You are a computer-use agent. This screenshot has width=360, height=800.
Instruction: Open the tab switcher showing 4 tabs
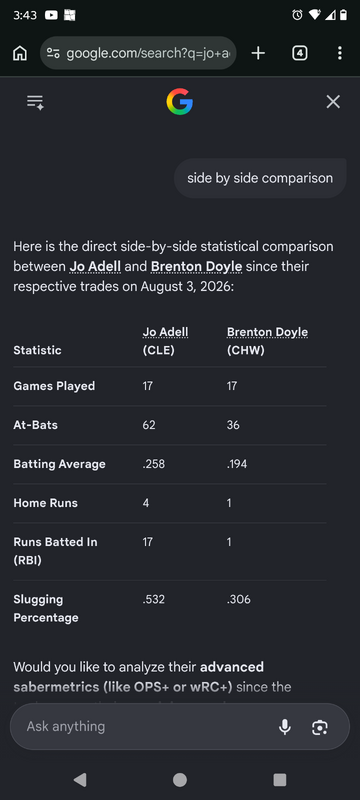click(300, 53)
